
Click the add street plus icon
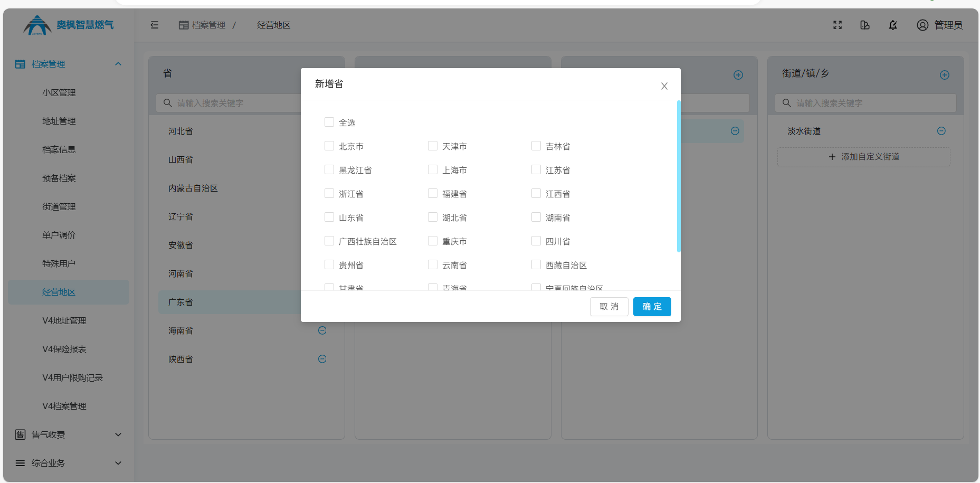click(x=945, y=75)
